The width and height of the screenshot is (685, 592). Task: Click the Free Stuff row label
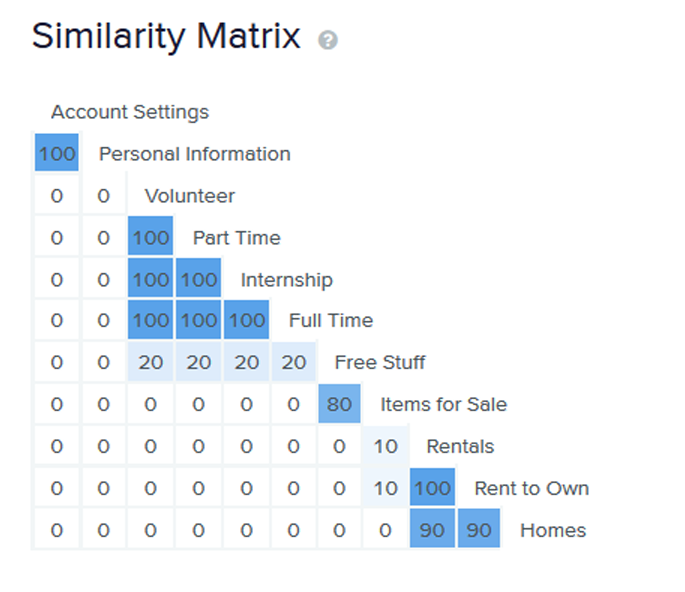(x=380, y=362)
